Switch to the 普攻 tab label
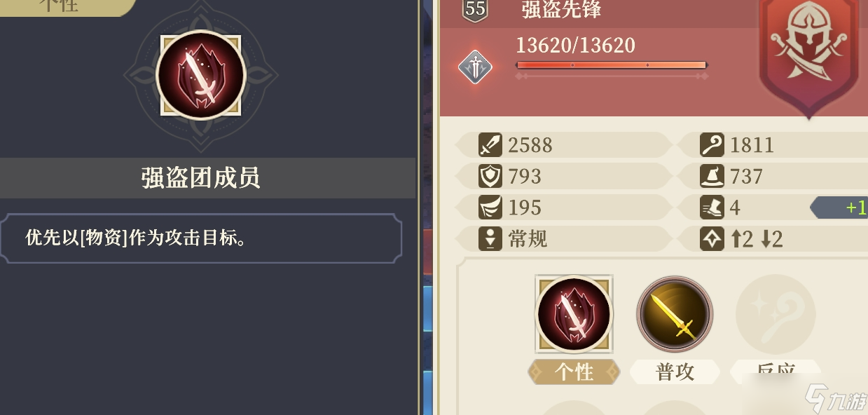The width and height of the screenshot is (868, 415). click(x=675, y=372)
